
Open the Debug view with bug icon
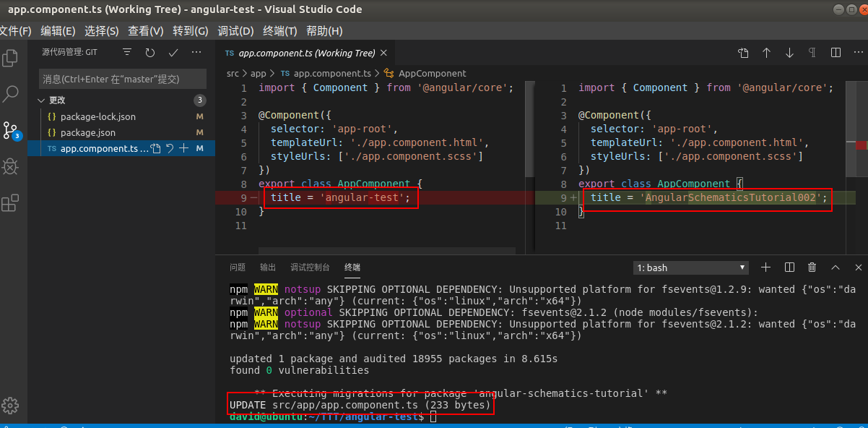(11, 167)
